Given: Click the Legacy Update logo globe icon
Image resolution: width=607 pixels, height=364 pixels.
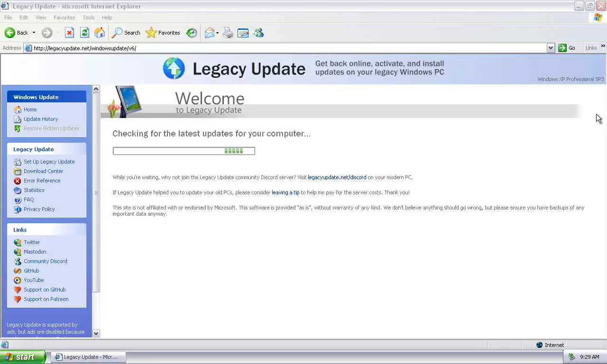Looking at the screenshot, I should pos(174,68).
